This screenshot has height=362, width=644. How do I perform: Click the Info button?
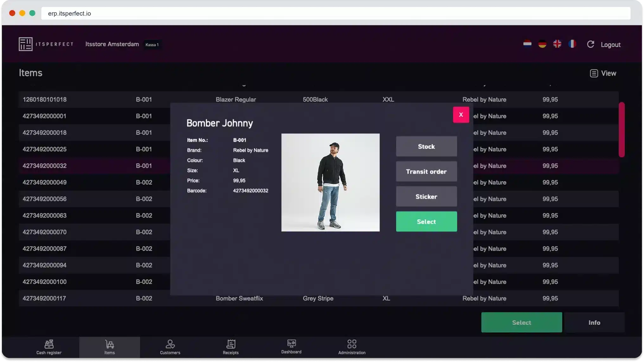tap(594, 322)
